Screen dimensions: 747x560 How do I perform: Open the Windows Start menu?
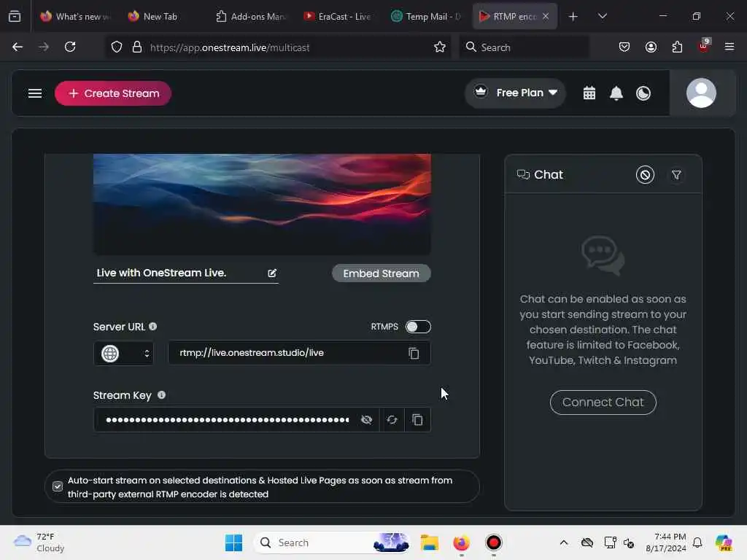pyautogui.click(x=233, y=542)
